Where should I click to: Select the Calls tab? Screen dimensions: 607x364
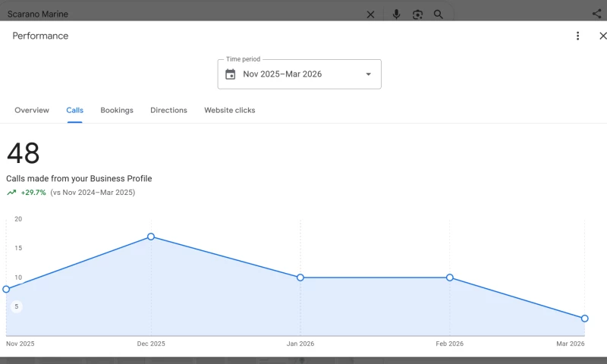tap(74, 110)
